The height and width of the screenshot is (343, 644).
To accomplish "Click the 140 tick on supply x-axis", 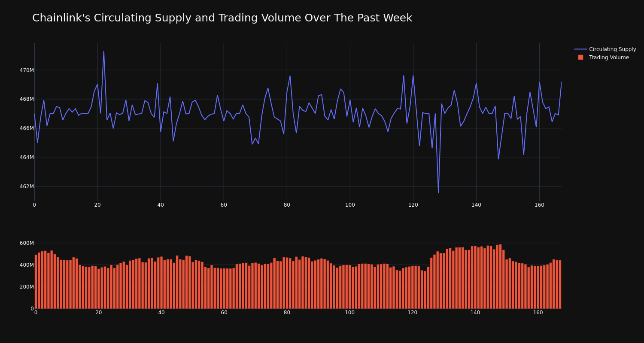I will tap(476, 205).
